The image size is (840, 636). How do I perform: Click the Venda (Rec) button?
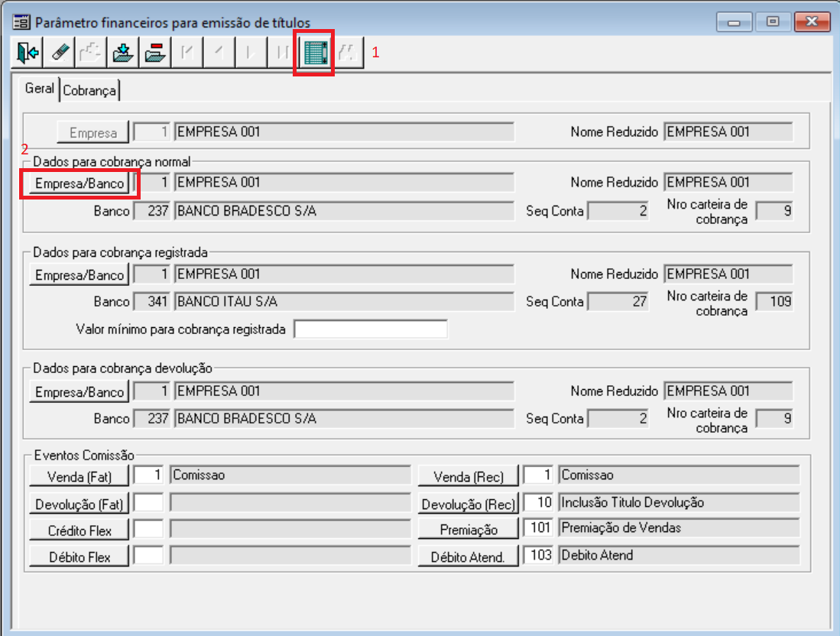click(469, 476)
